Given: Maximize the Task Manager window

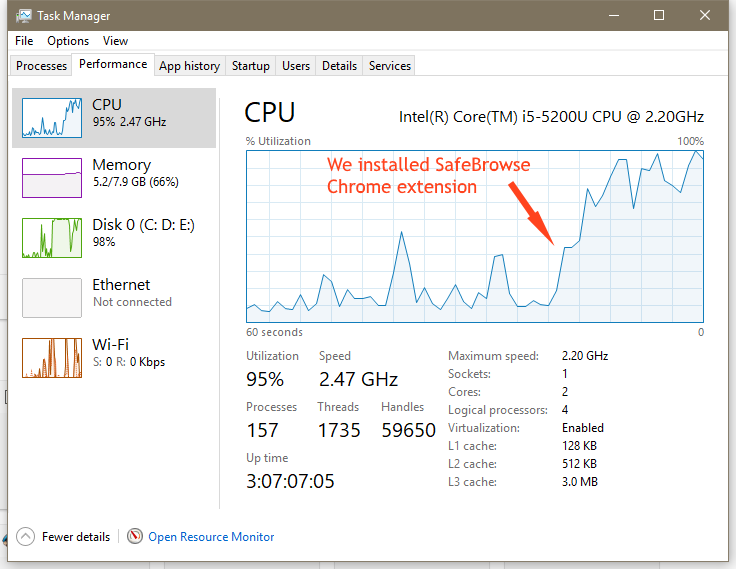Looking at the screenshot, I should click(x=659, y=16).
